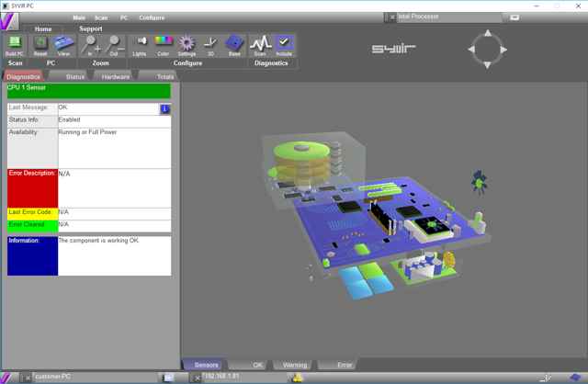
Task: Run the diagnostics Scan icon
Action: coord(260,44)
